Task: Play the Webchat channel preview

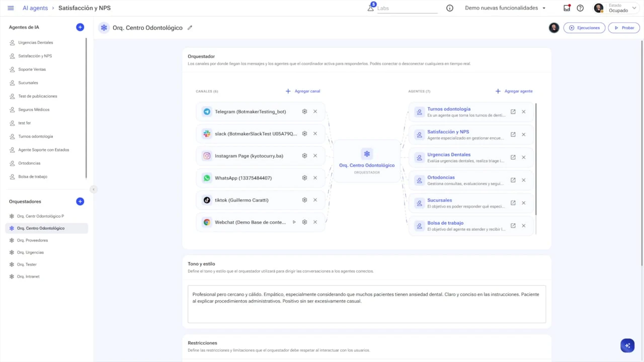Action: click(294, 222)
